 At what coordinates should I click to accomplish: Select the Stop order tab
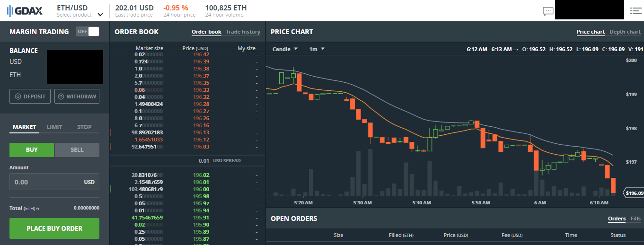(84, 127)
